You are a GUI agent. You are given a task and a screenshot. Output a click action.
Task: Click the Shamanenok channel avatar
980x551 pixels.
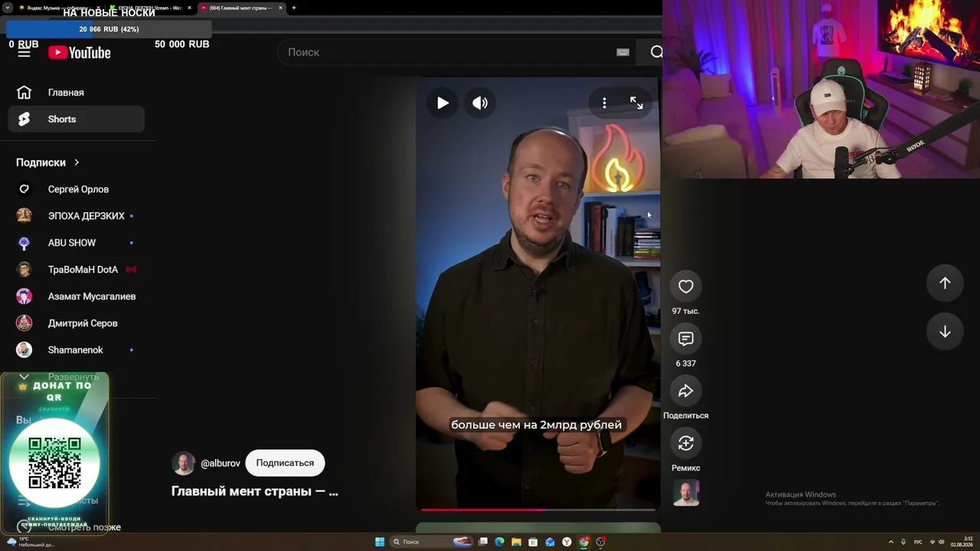[24, 350]
